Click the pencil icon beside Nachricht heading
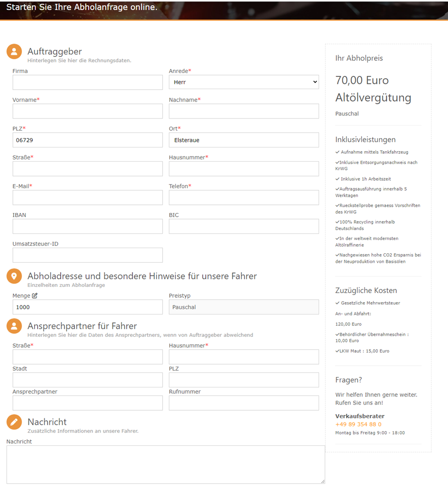This screenshot has width=448, height=498. [x=14, y=422]
